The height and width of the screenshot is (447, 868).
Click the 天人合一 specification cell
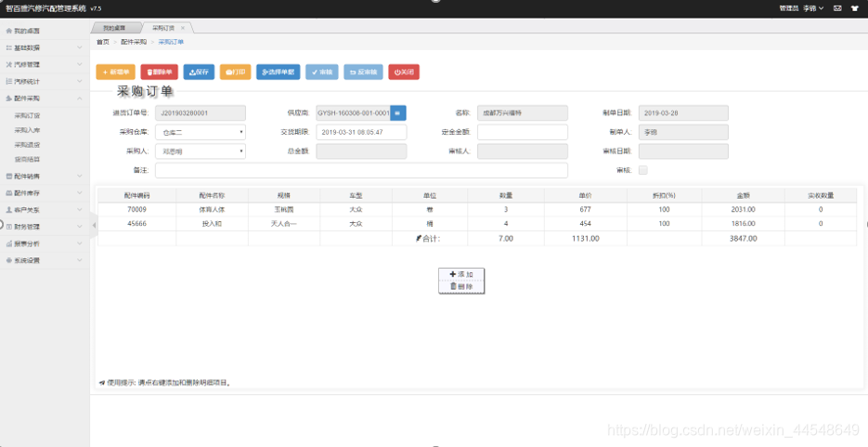(284, 224)
